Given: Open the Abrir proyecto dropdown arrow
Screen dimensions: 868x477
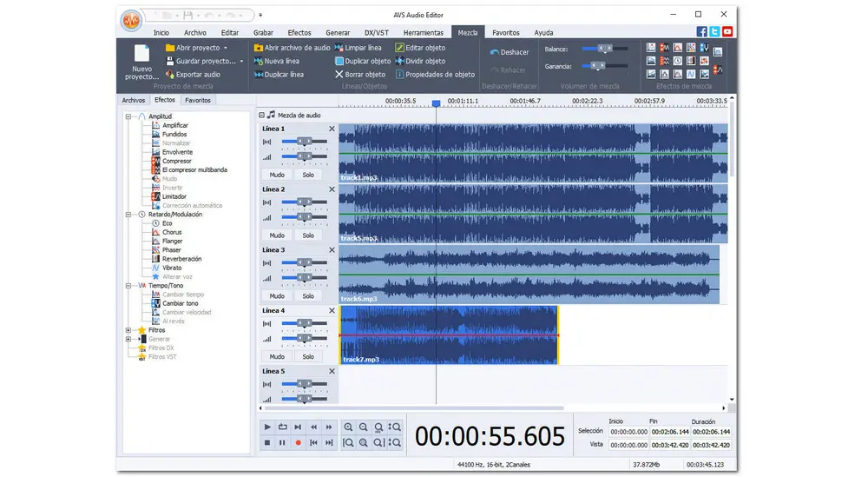Looking at the screenshot, I should tap(226, 48).
